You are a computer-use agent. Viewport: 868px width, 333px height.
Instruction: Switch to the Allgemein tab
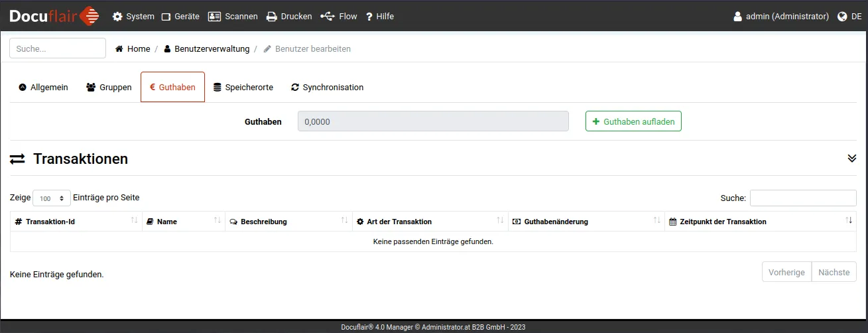point(43,88)
